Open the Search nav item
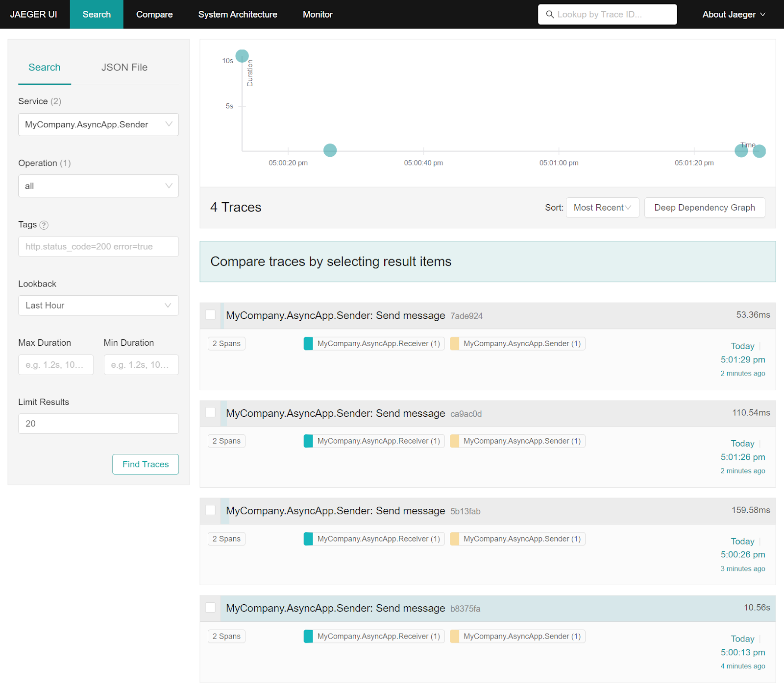Viewport: 784px width, 688px height. coord(97,15)
